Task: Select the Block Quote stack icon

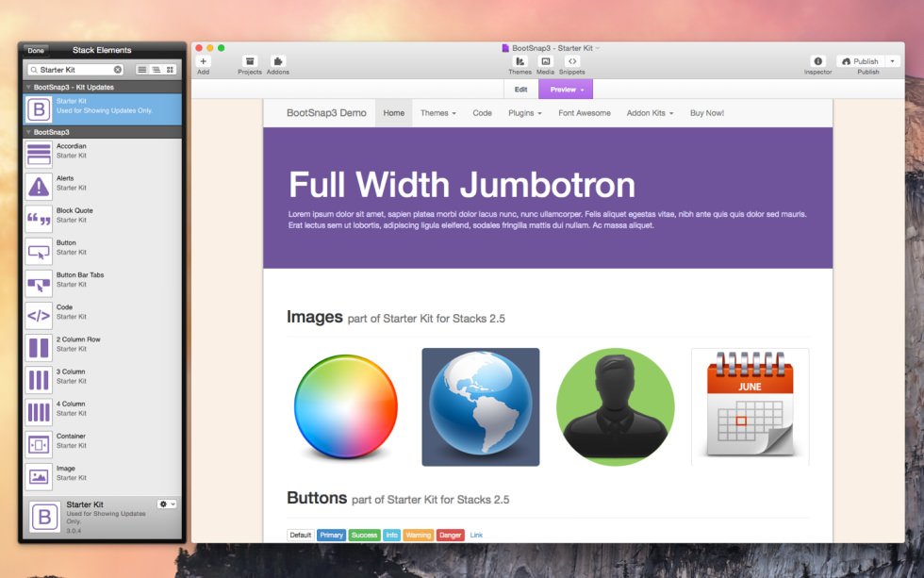Action: [39, 219]
